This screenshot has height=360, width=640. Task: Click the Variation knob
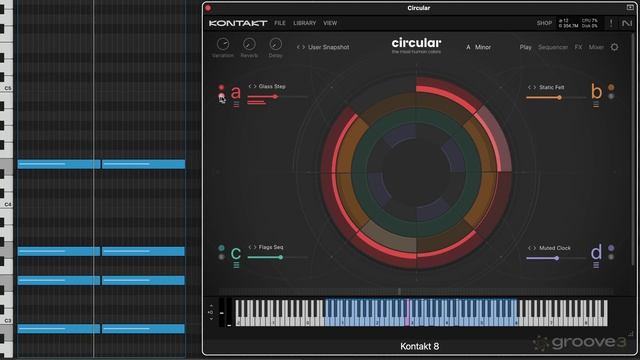tap(223, 44)
